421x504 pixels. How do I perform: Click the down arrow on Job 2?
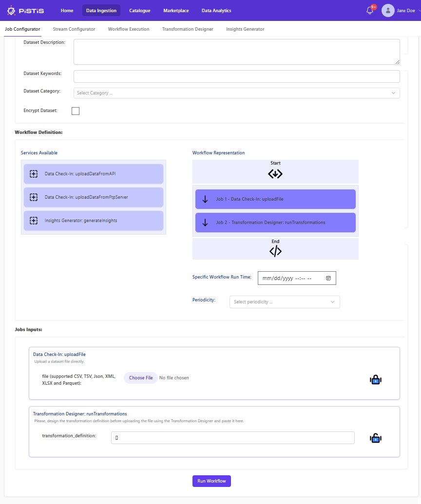point(205,223)
